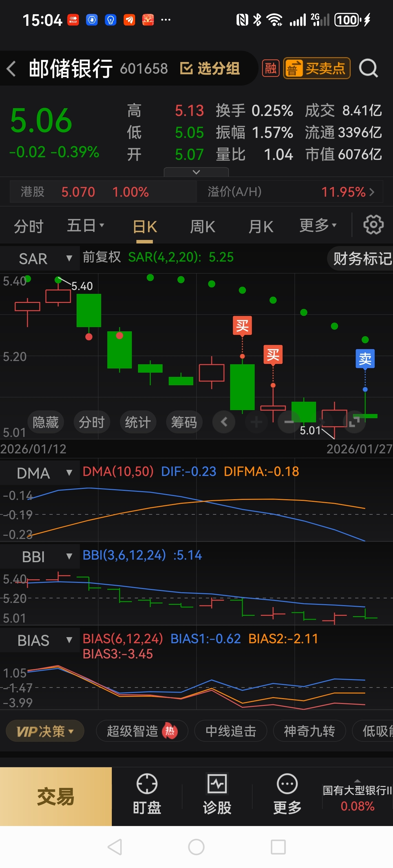
Task: Select 日K chart tab
Action: pyautogui.click(x=145, y=227)
